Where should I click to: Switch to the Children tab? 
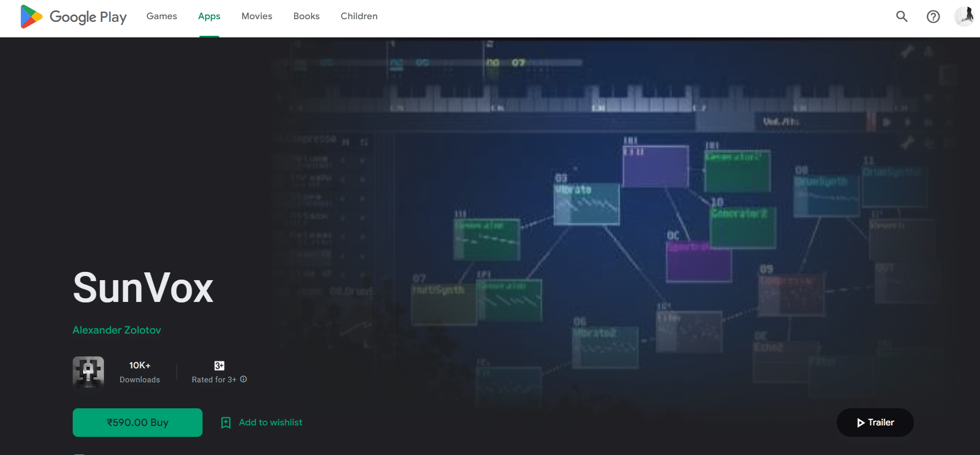click(x=359, y=16)
